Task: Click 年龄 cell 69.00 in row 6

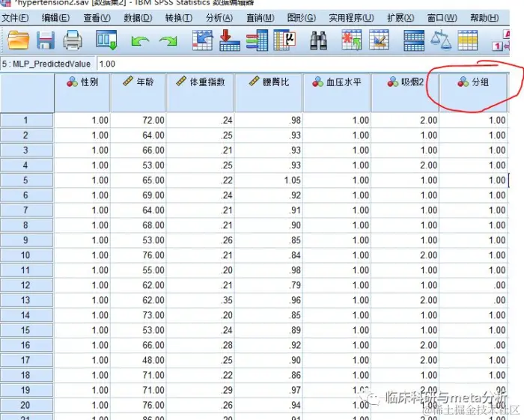Action: pyautogui.click(x=138, y=195)
